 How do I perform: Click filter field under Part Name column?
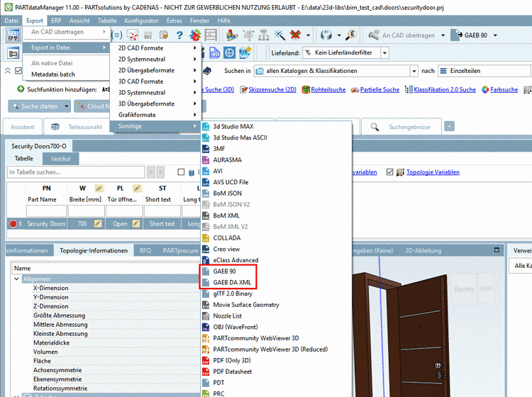[x=47, y=211]
